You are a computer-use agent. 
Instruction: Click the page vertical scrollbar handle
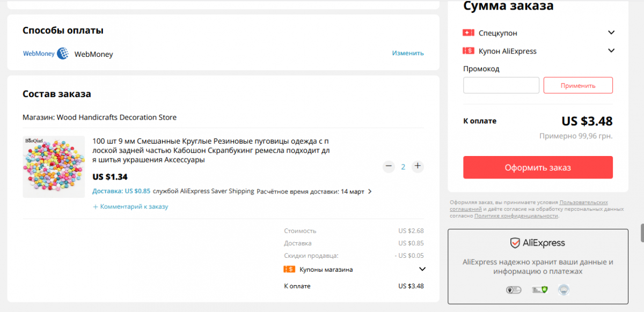pos(642,233)
